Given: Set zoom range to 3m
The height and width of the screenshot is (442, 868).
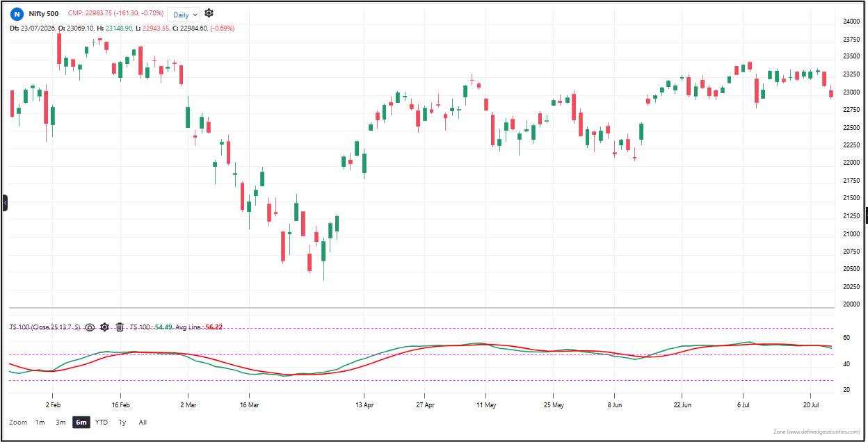Looking at the screenshot, I should [61, 422].
